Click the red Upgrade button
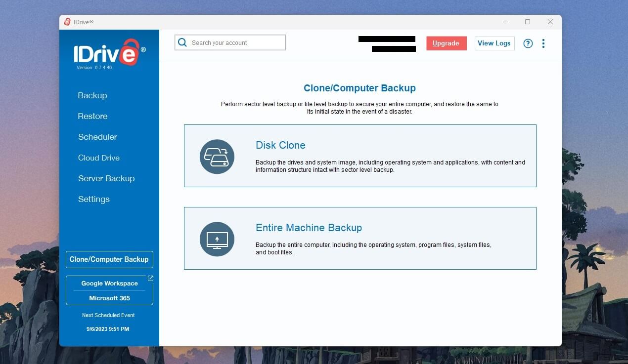The image size is (628, 364). (447, 43)
